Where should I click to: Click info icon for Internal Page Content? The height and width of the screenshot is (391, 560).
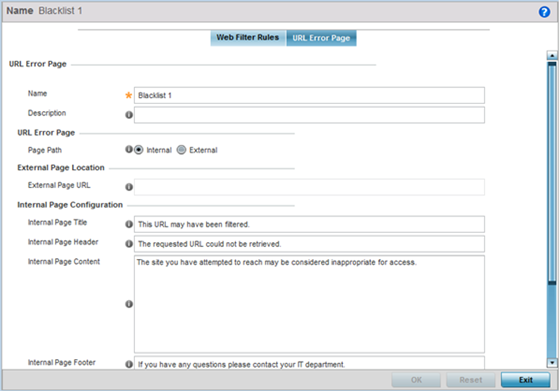(129, 304)
